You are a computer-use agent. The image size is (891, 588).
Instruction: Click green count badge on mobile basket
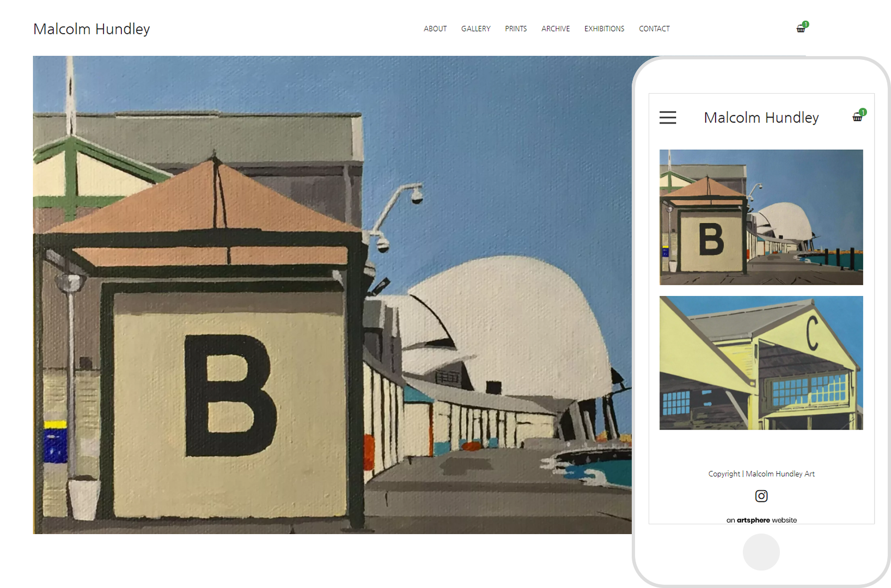point(863,112)
